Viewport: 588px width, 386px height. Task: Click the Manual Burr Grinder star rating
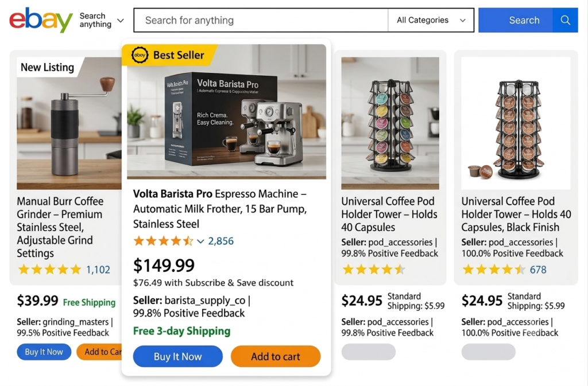[49, 270]
